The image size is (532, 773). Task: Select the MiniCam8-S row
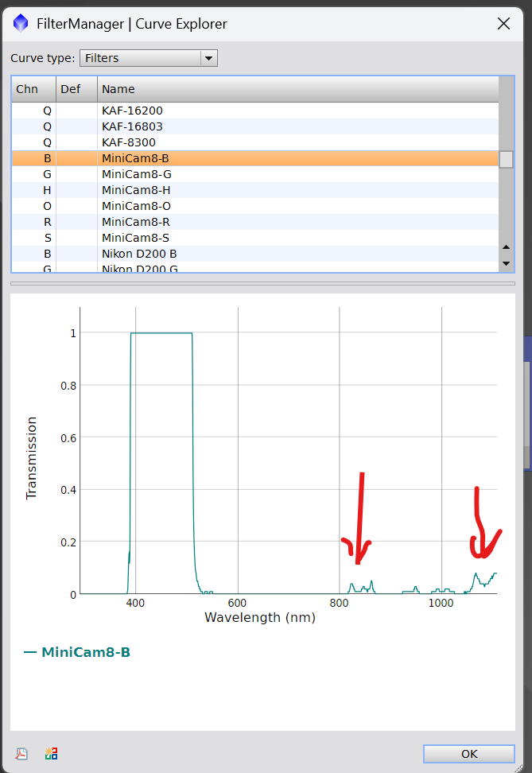click(255, 238)
